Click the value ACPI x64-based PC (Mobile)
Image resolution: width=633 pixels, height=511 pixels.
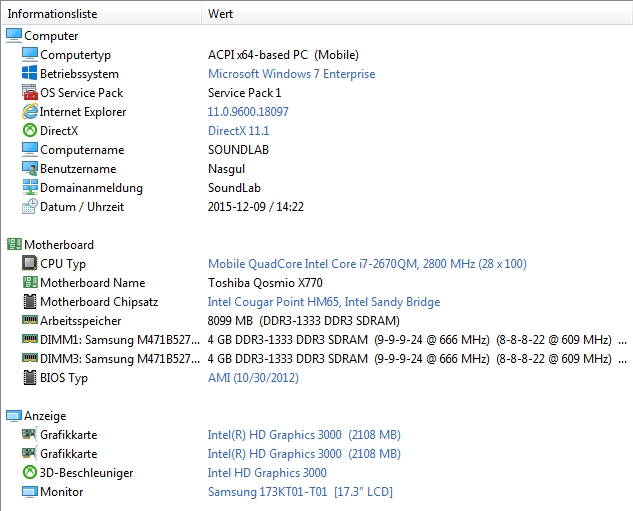point(283,55)
